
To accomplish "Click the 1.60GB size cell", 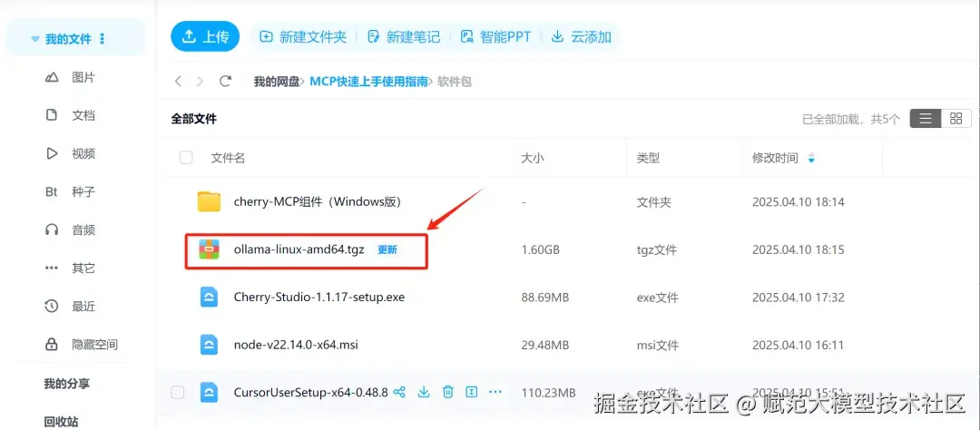I will pos(540,250).
